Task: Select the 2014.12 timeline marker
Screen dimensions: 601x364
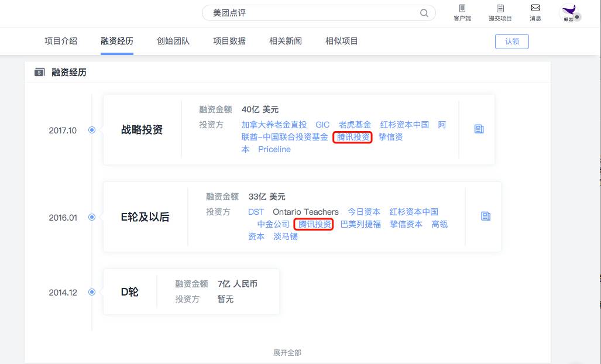Action: pyautogui.click(x=92, y=292)
